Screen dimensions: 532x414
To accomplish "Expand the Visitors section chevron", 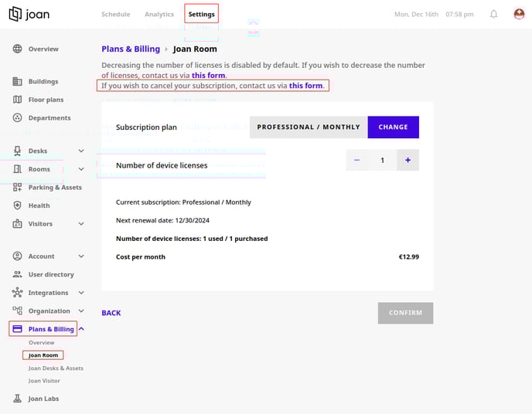I will (x=81, y=224).
